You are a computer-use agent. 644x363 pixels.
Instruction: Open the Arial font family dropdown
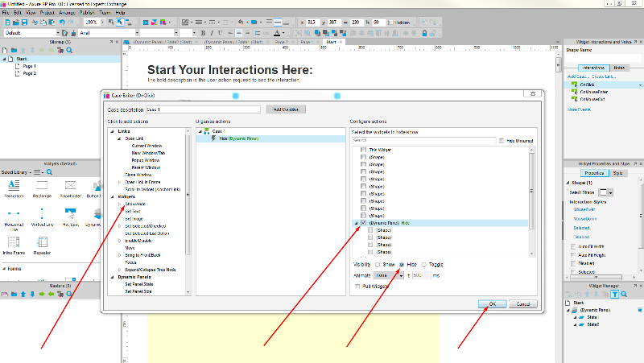point(137,33)
